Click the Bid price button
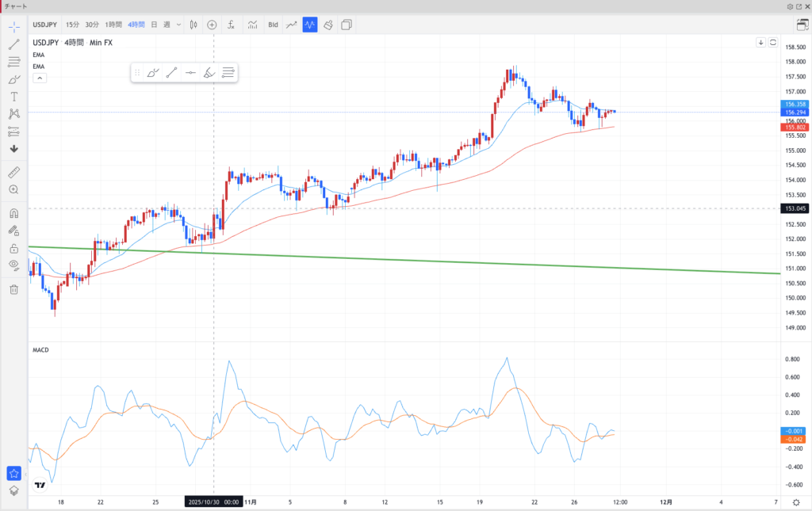Image resolution: width=812 pixels, height=511 pixels. click(x=273, y=25)
